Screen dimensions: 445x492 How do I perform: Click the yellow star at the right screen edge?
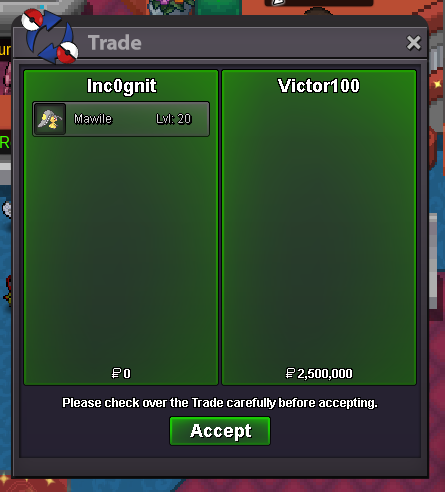[437, 84]
